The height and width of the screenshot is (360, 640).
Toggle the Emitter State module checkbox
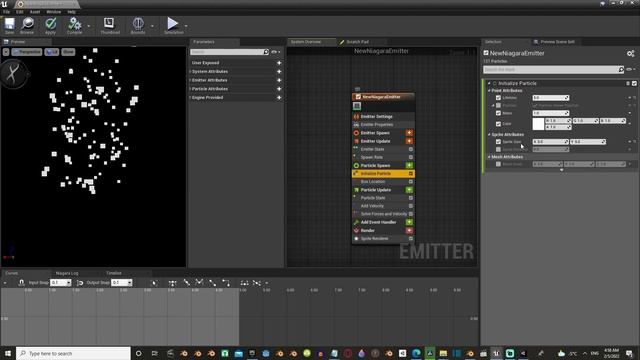411,149
